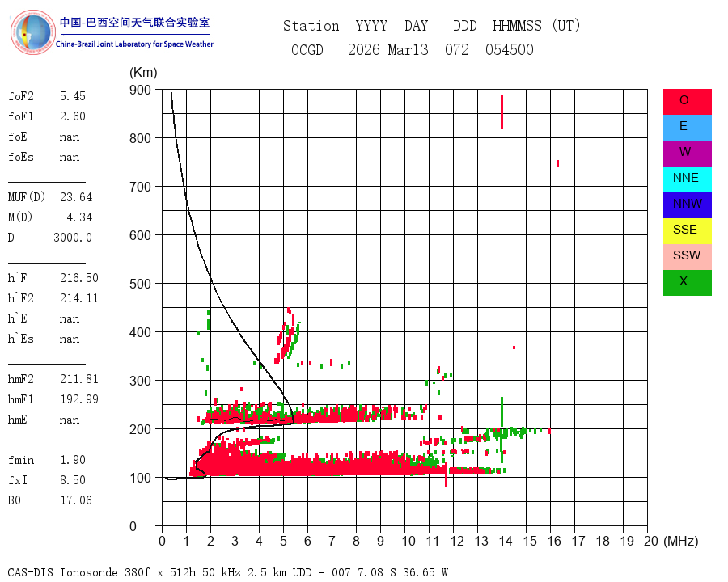Click the (MHz) axis unit label
Screen dimensions: 728x582
click(x=681, y=541)
